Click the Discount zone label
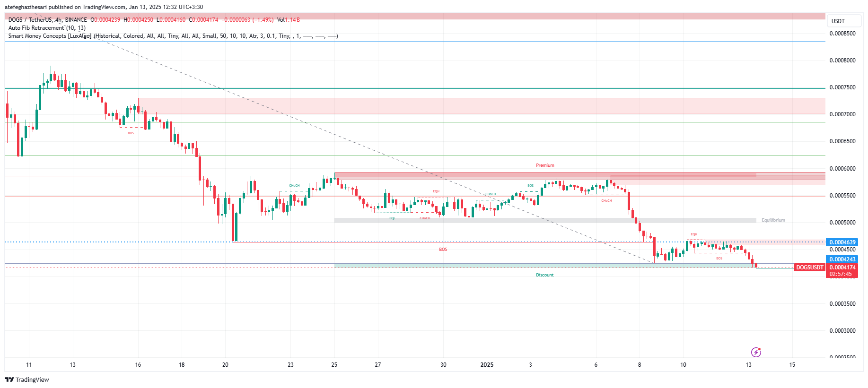The image size is (868, 388). point(544,275)
